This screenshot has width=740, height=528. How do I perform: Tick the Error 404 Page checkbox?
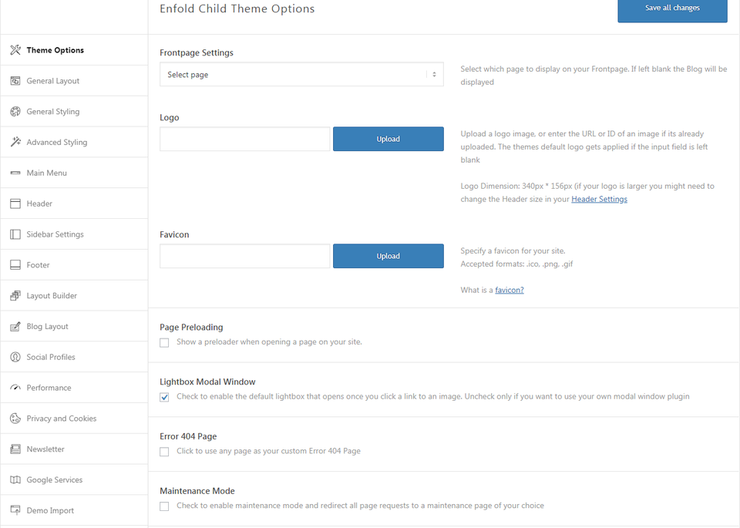pos(164,452)
